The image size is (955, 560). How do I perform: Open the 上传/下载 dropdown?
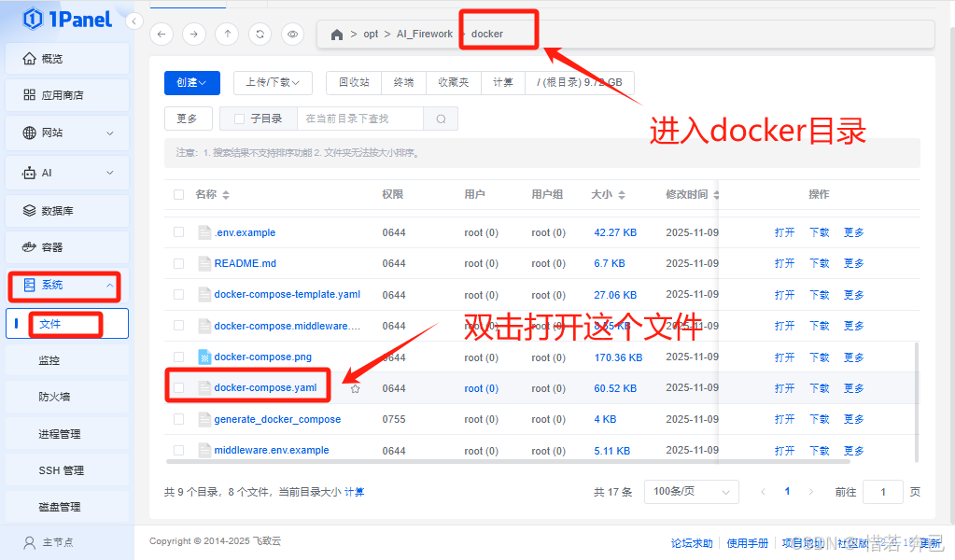tap(273, 83)
